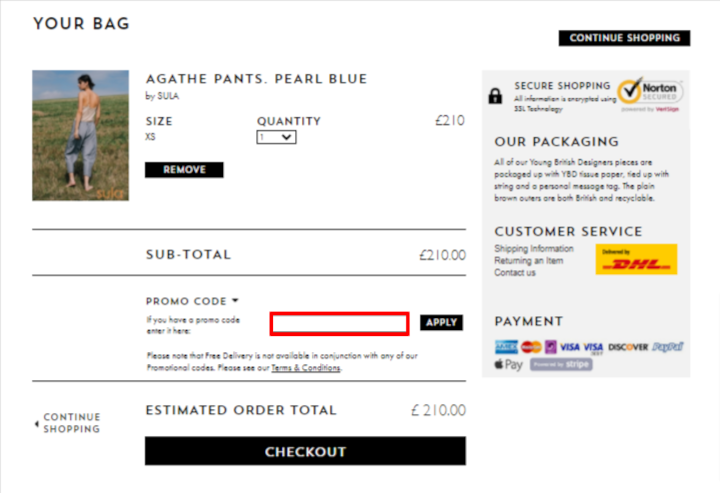Screen dimensions: 720x493
Task: Apply the promo code
Action: 441,322
